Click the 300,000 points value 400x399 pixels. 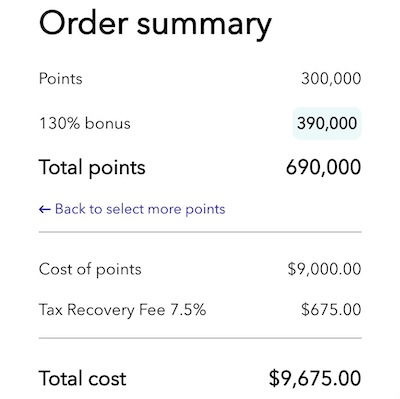(x=331, y=79)
